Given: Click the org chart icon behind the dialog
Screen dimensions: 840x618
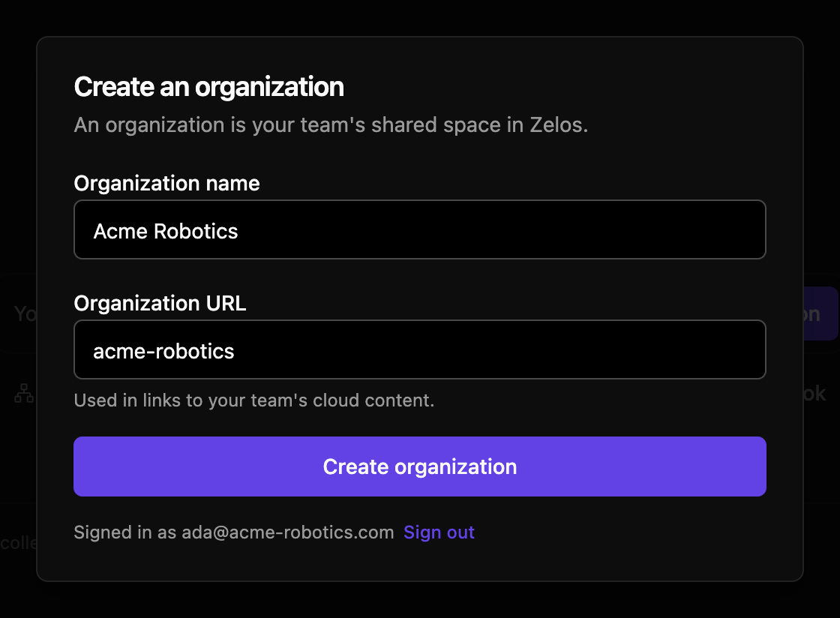Looking at the screenshot, I should (x=24, y=393).
